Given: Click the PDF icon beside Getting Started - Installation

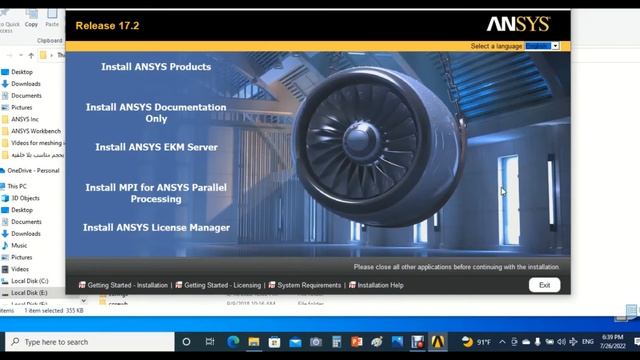Looking at the screenshot, I should click(82, 285).
